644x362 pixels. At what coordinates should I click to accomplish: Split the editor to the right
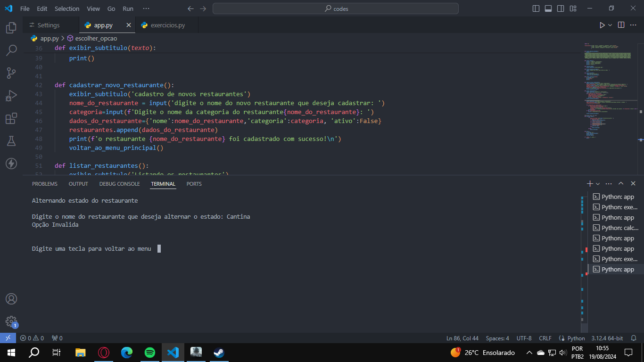click(x=621, y=25)
